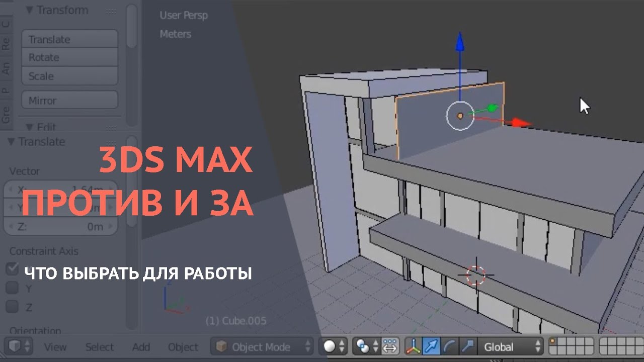Collapse the Translate operator panel
This screenshot has height=362, width=644.
tap(11, 141)
